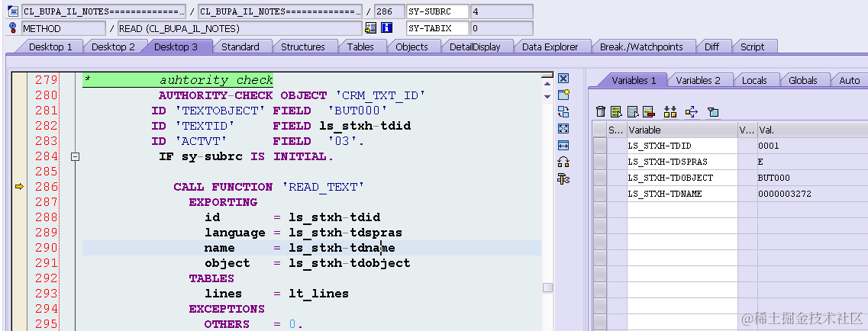Click the blue list deselect icon
The height and width of the screenshot is (331, 868).
tap(633, 111)
